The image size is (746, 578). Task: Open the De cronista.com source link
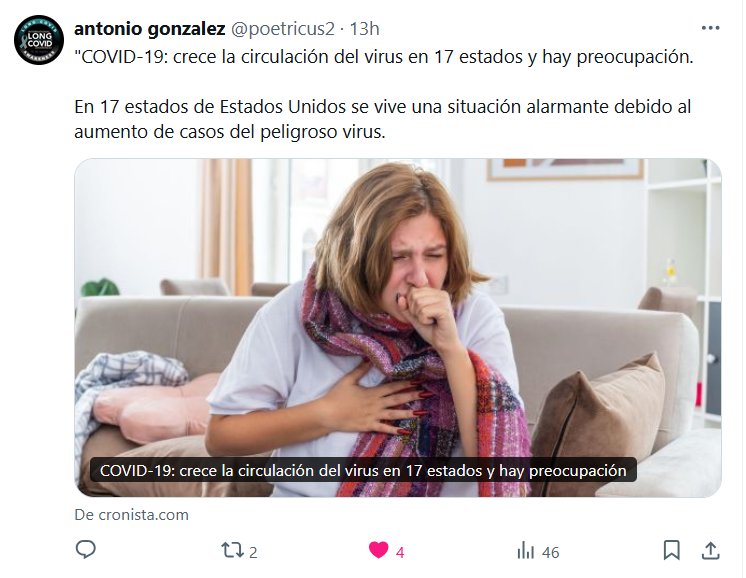point(131,515)
